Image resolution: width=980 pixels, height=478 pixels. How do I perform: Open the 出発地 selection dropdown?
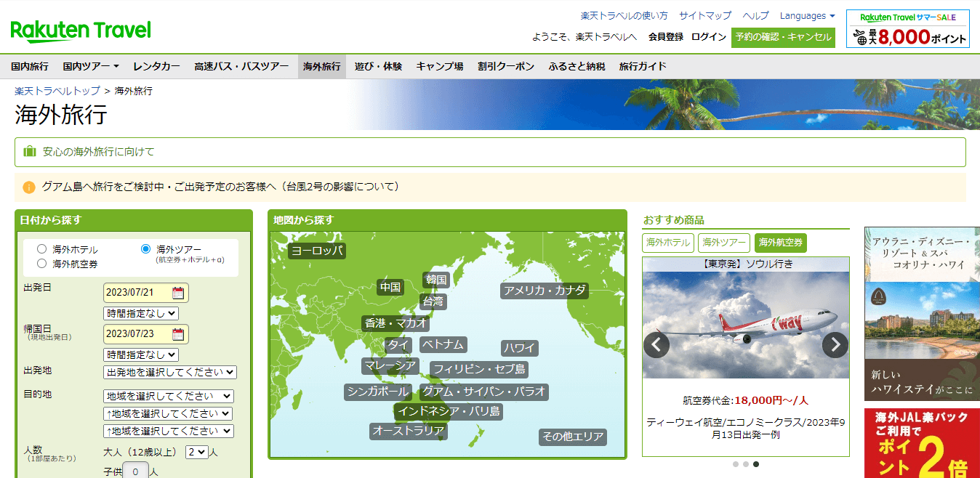point(170,372)
